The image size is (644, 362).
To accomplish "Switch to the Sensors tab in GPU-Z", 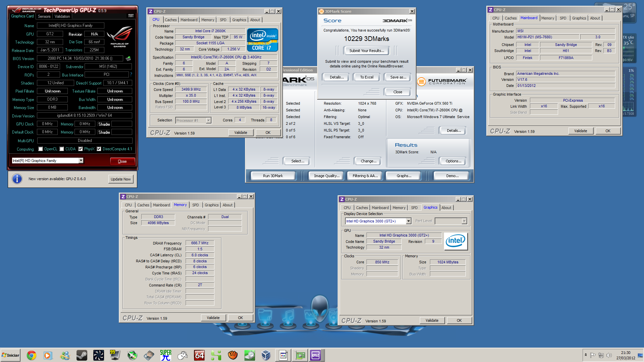I will pos(44,16).
